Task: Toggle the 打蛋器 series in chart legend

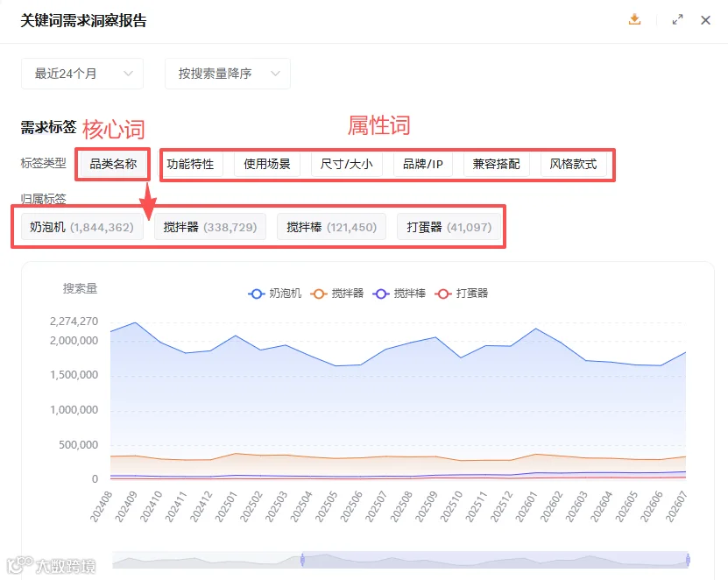Action: point(462,294)
